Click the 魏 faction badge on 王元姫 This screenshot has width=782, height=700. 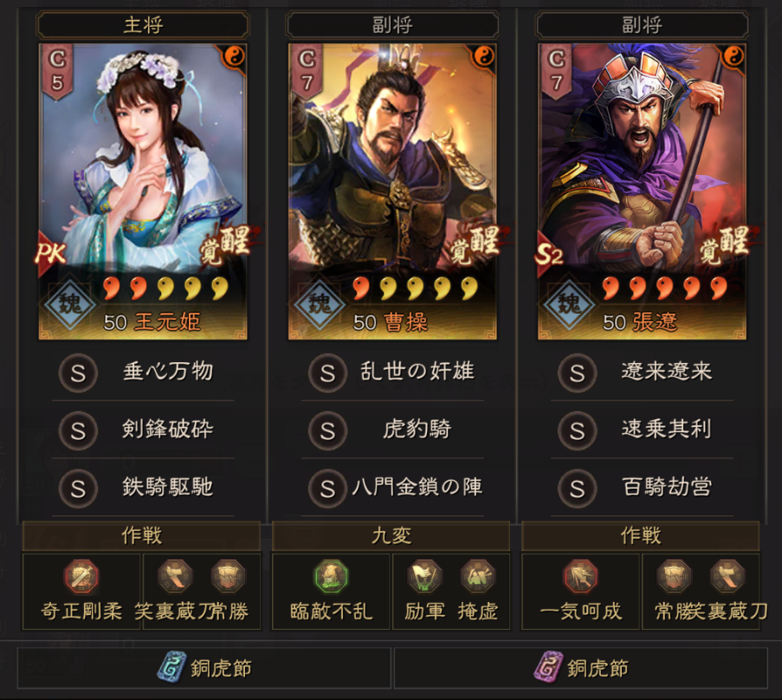[70, 304]
